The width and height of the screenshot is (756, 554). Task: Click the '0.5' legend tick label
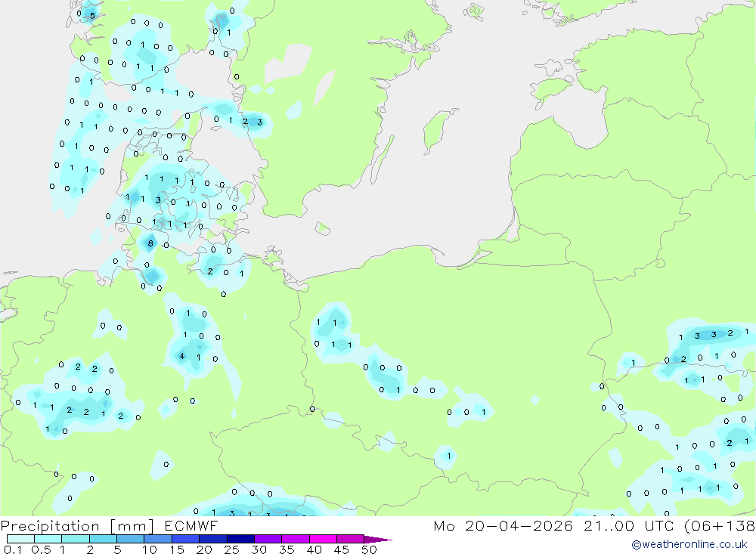42,549
